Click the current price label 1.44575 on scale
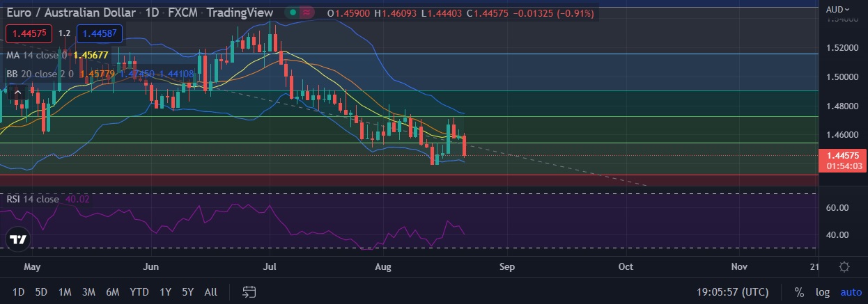The image size is (868, 304). [843, 155]
